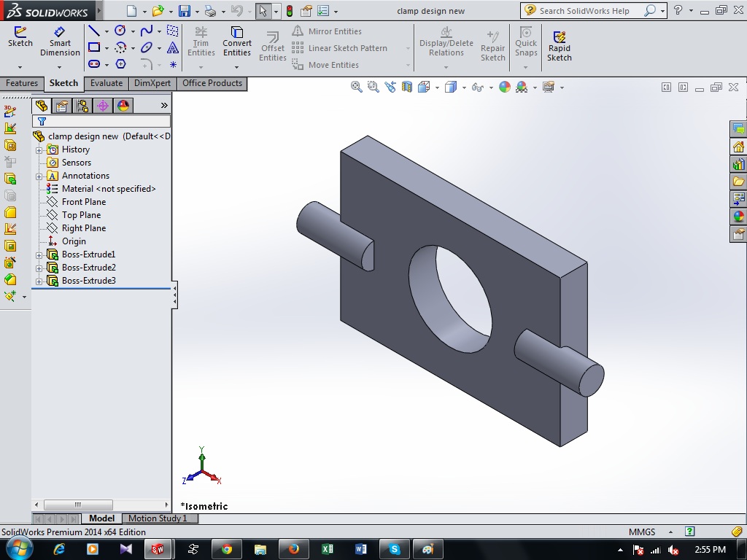Select the sketch Text tool
The image size is (747, 560).
[x=172, y=47]
